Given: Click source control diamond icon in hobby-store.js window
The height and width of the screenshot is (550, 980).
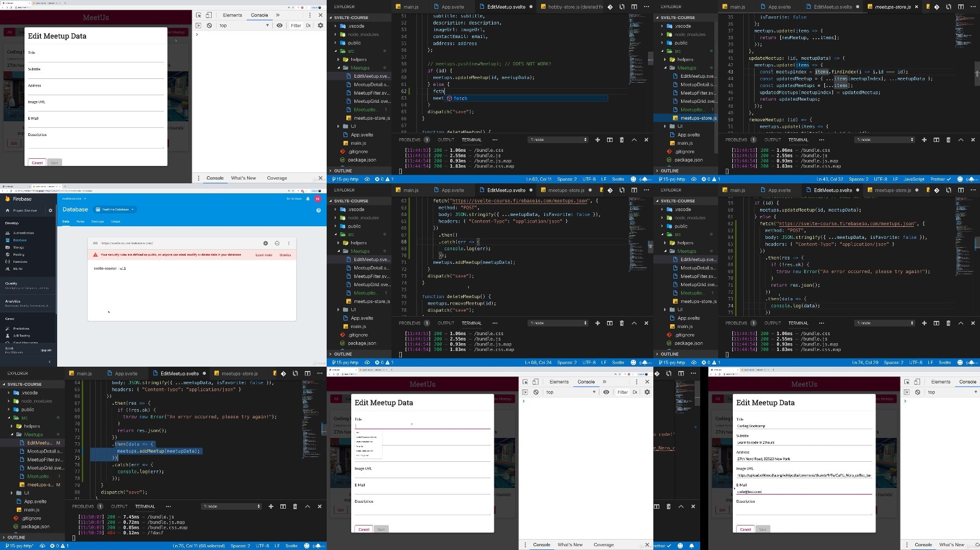Looking at the screenshot, I should 610,7.
